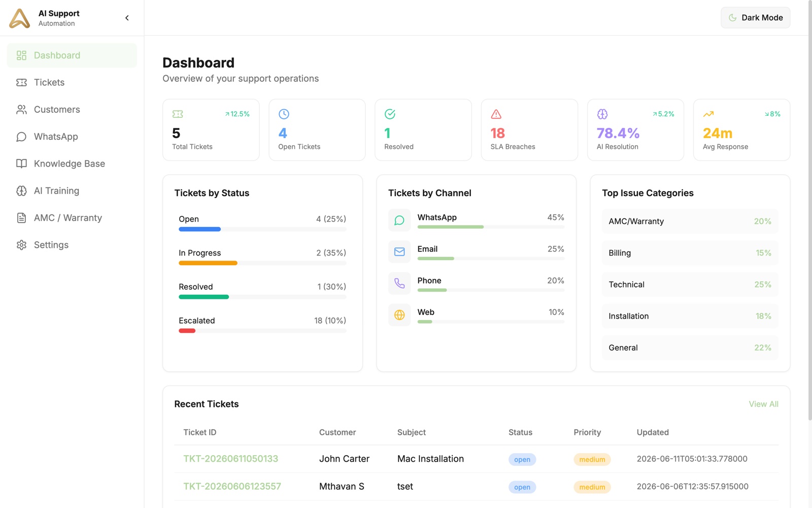Click the moon icon in the Dark Mode button
812x508 pixels.
coord(732,18)
